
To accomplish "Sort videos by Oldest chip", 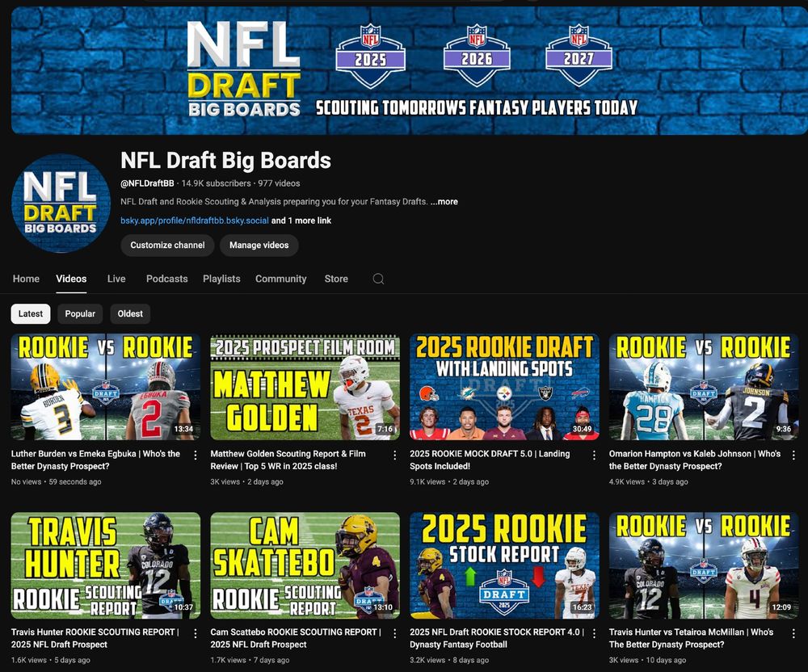I will coord(130,313).
